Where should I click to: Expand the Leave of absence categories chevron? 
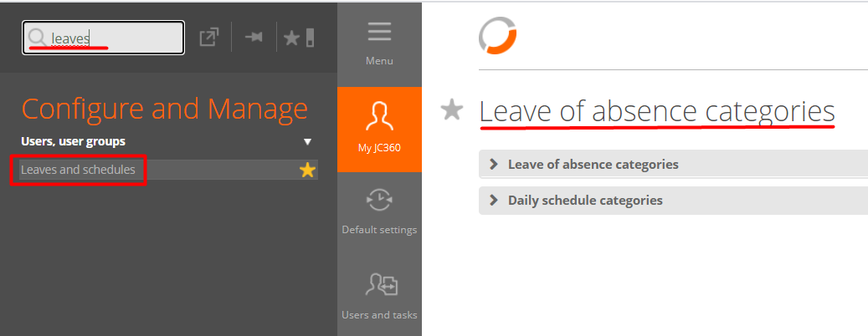click(493, 165)
